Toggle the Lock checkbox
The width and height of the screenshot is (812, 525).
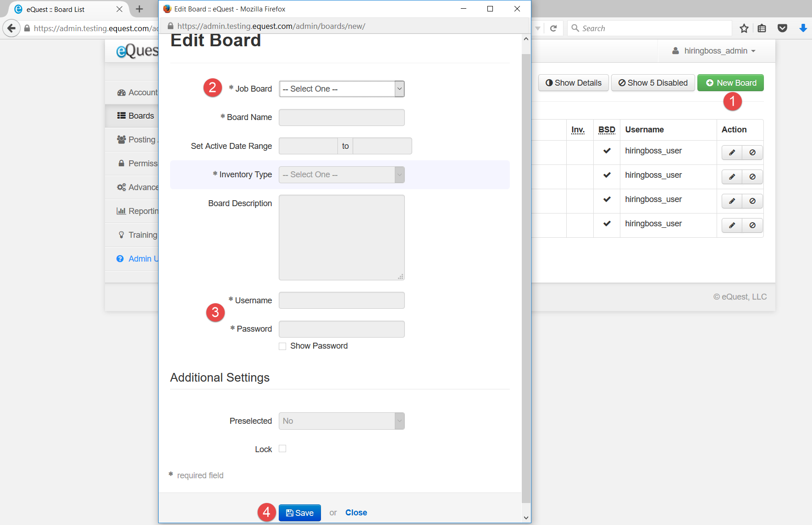(282, 449)
